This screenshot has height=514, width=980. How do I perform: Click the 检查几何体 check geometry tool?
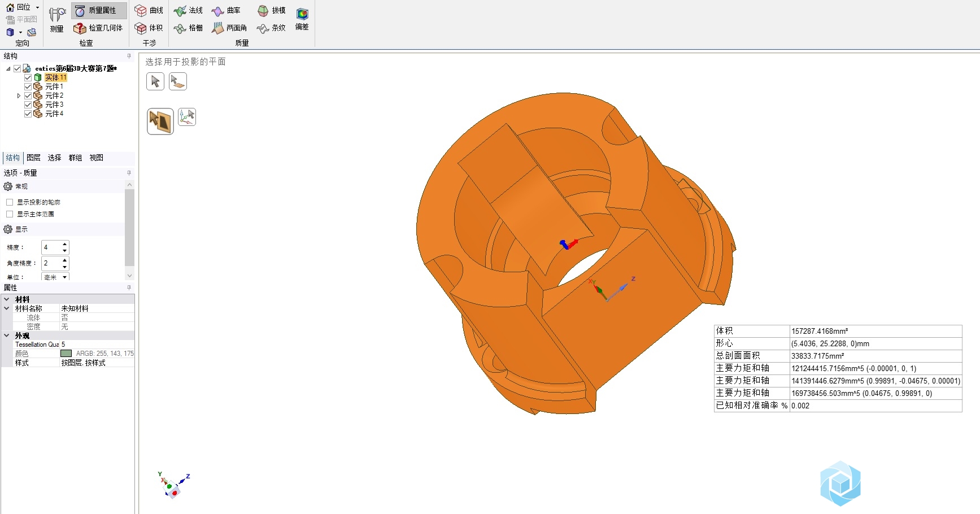tap(99, 28)
